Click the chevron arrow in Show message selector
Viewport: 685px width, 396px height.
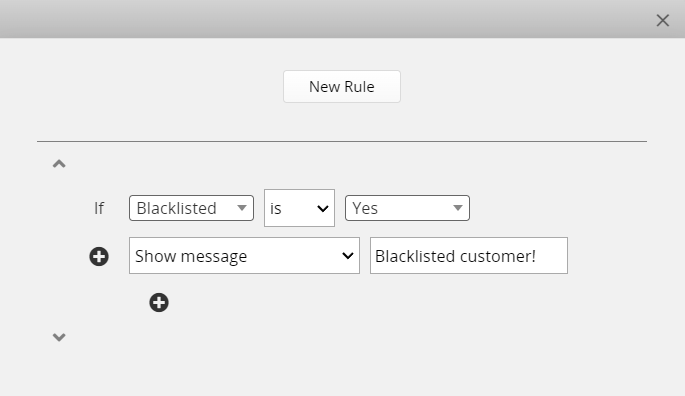pos(348,256)
